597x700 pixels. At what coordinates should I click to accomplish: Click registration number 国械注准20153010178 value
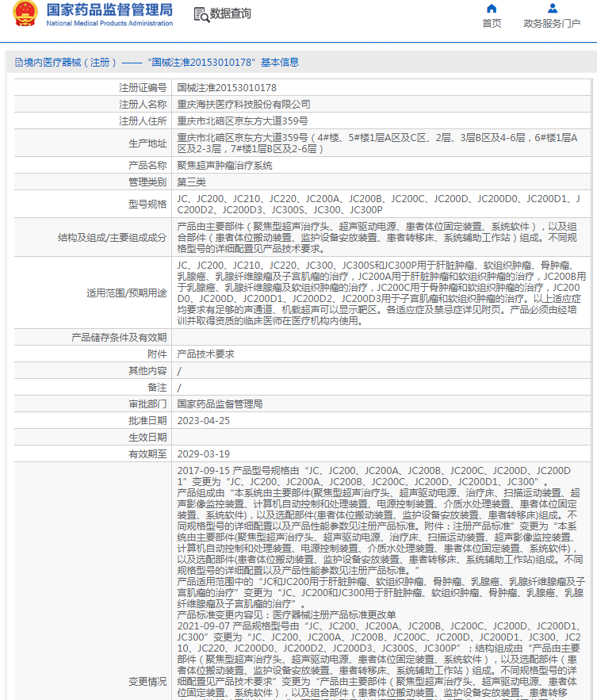point(227,88)
